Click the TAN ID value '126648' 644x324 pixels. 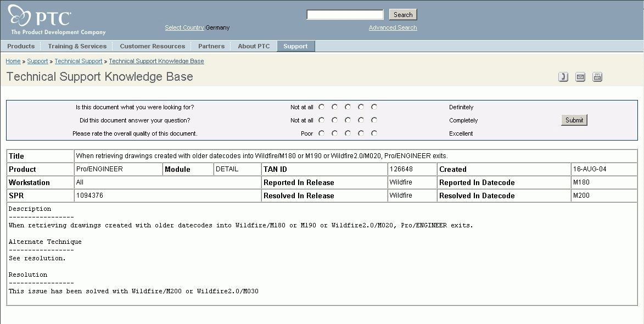(401, 169)
